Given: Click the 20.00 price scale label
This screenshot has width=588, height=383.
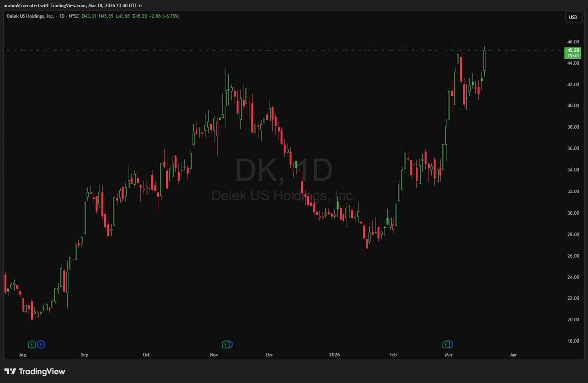Looking at the screenshot, I should tap(573, 320).
